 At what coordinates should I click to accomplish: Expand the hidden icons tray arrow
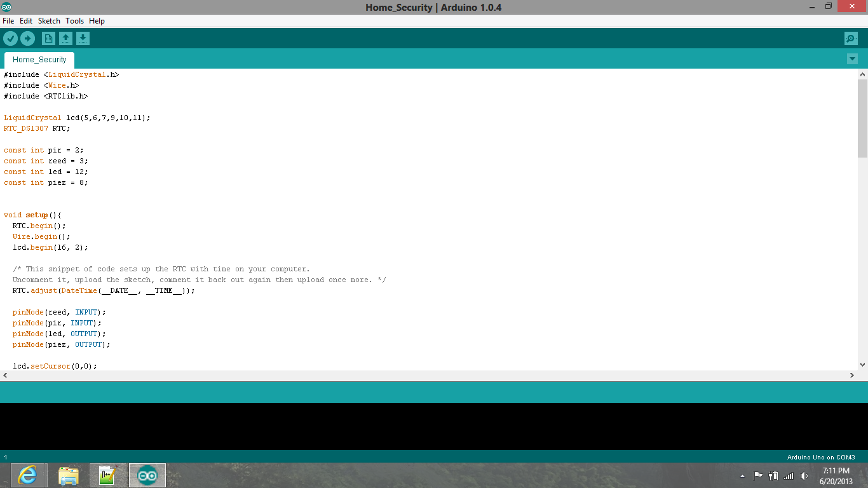point(742,475)
